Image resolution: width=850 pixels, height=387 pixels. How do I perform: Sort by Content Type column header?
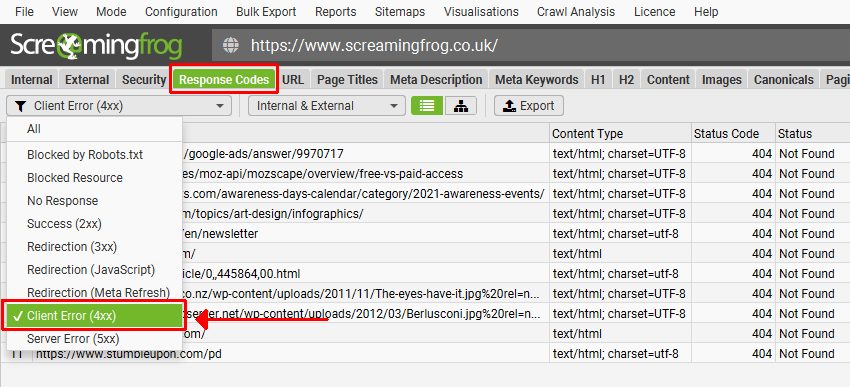pos(620,133)
